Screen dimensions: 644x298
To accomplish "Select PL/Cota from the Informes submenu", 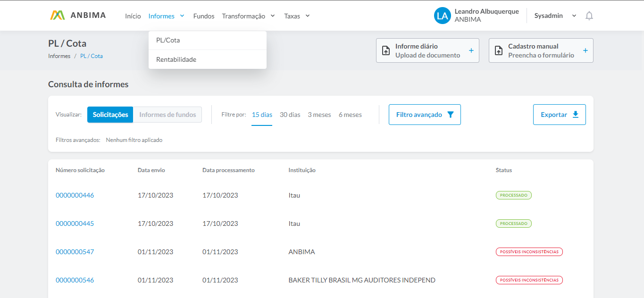I will (x=208, y=41).
